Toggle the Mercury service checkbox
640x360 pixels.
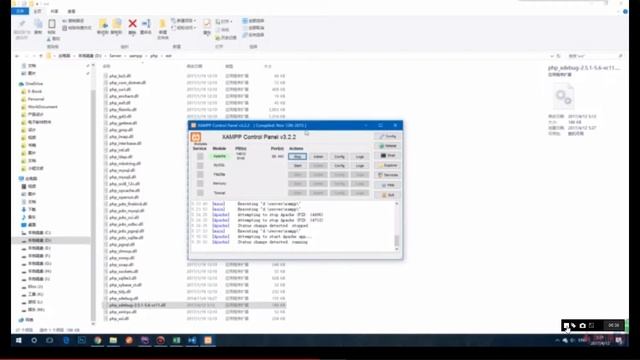(x=200, y=184)
